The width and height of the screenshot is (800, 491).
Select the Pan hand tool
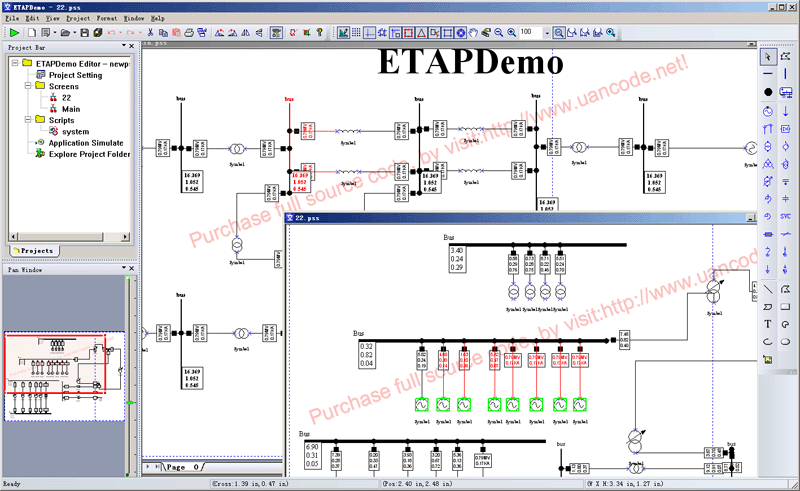(x=475, y=32)
